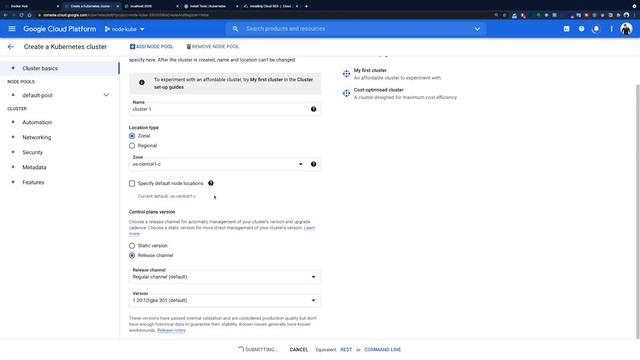Click the browser address bar
This screenshot has width=640, height=360.
click(261, 15)
